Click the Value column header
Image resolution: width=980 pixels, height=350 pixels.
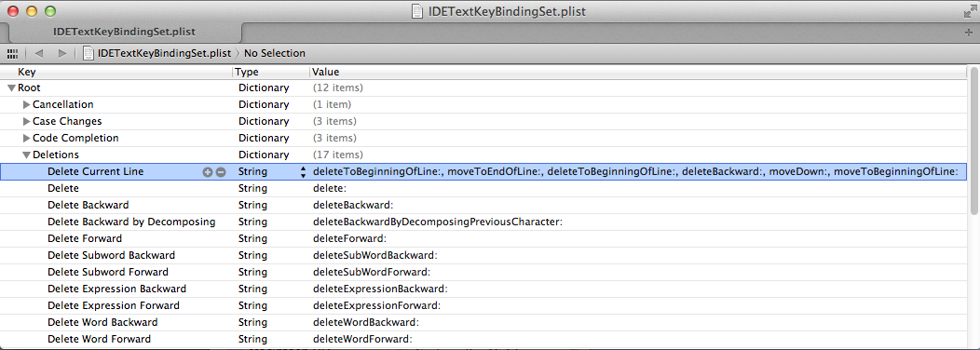click(637, 72)
